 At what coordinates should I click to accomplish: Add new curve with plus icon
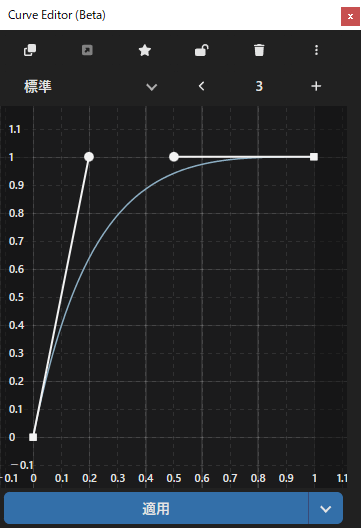[x=316, y=87]
